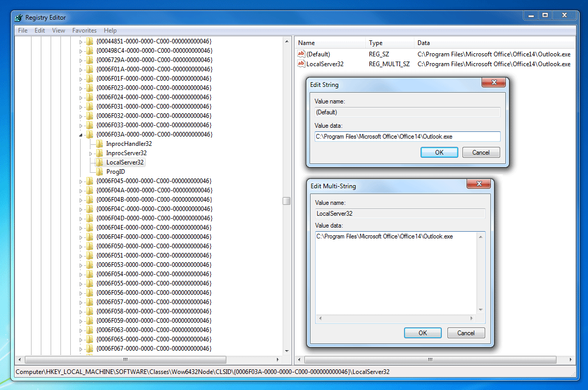Select the LocalServer32 row in values list

(x=324, y=64)
